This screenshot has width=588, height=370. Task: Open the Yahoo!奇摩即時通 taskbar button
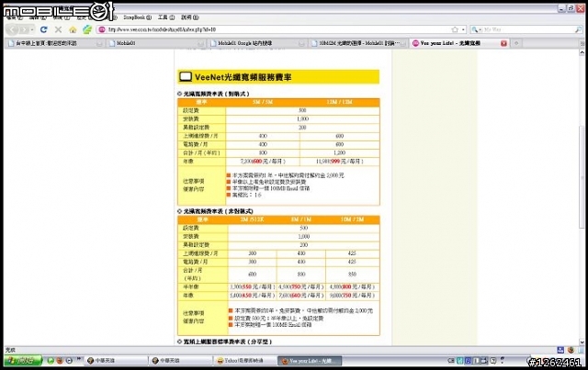(245, 361)
